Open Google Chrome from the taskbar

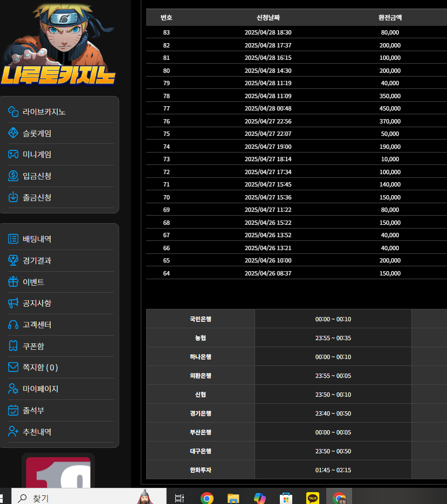click(207, 498)
